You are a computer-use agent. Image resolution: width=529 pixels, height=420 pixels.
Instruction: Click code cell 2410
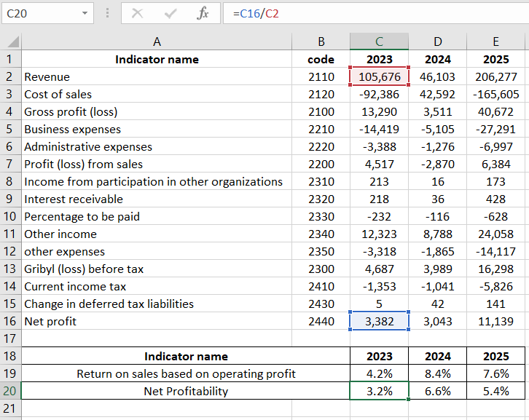(x=321, y=286)
